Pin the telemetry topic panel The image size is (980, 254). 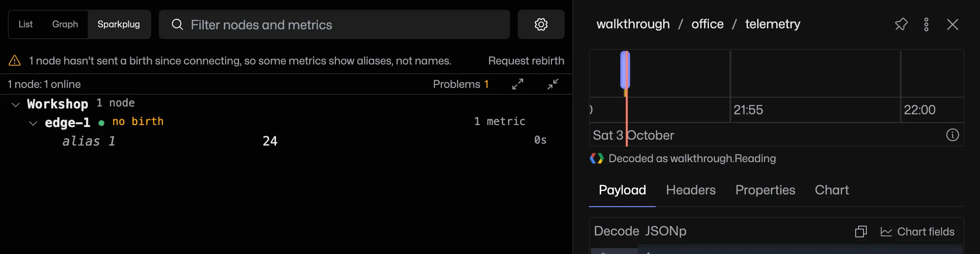pos(901,24)
